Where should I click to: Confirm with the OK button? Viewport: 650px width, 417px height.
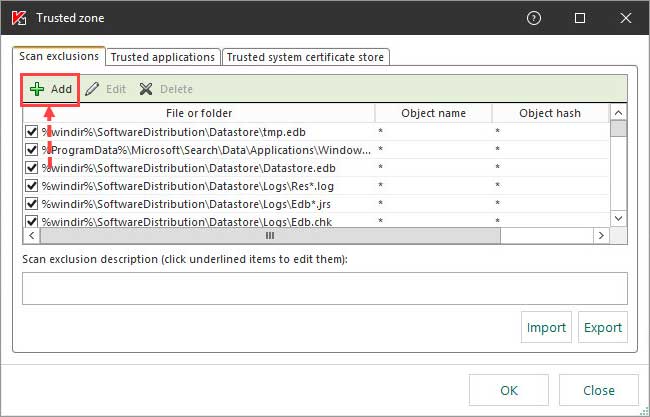tap(509, 390)
